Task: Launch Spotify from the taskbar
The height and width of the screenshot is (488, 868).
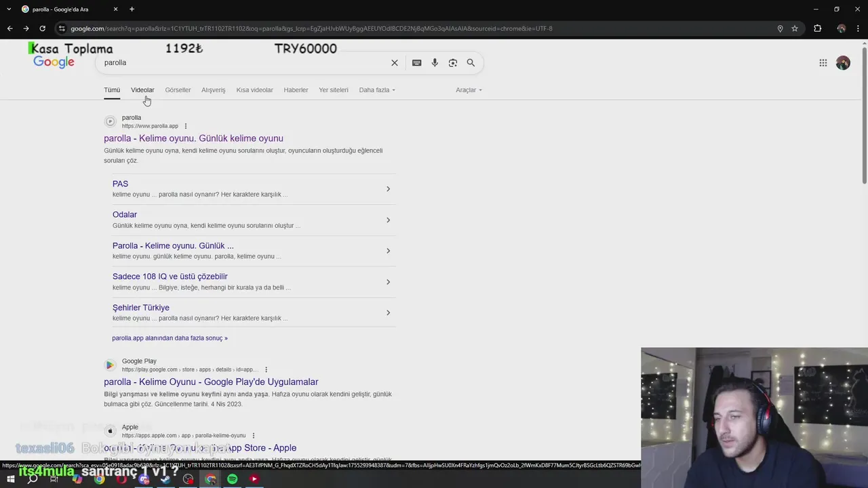Action: (x=233, y=479)
